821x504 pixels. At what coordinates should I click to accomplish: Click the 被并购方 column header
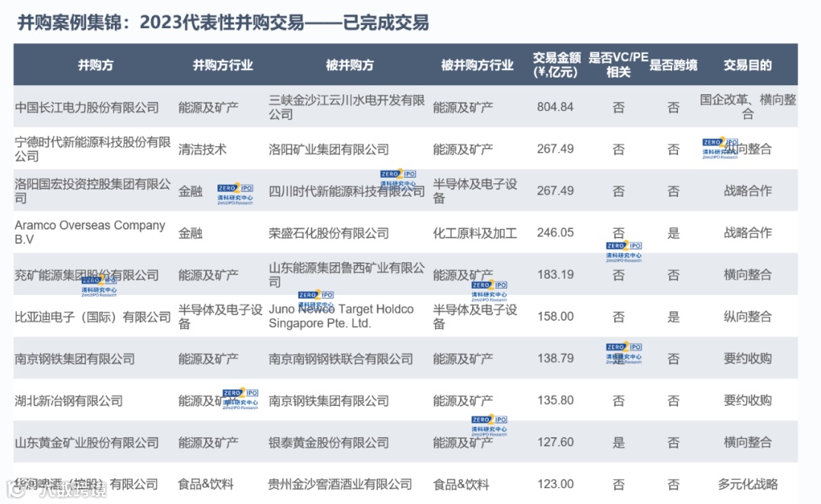point(350,65)
